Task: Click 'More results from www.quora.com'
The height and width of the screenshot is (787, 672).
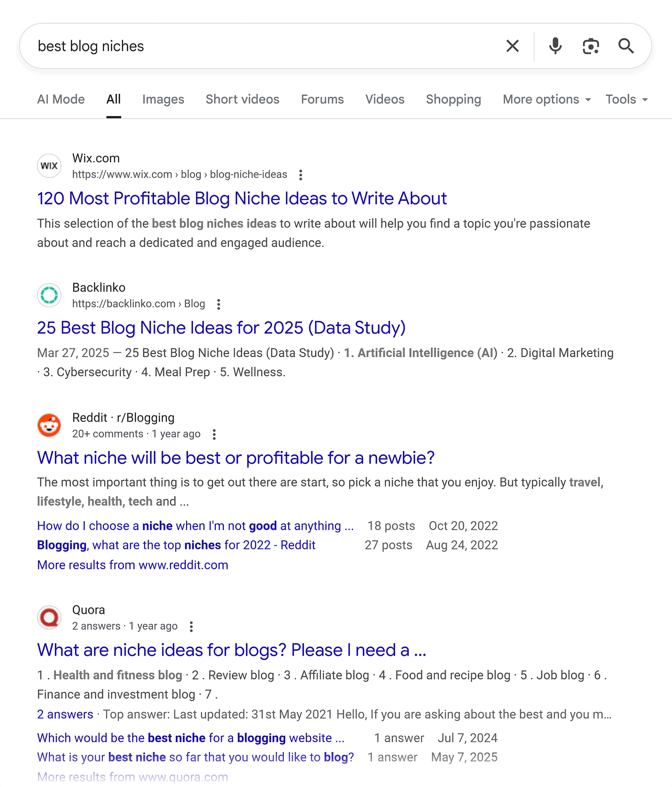Action: [x=132, y=777]
